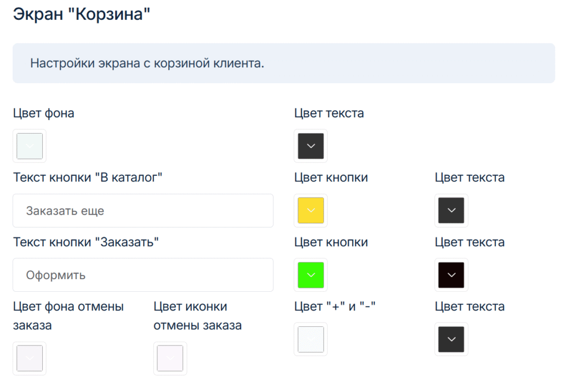Viewport: 561px width, 392px height.
Task: Click the "Экран Корзина" section heading
Action: tap(81, 14)
